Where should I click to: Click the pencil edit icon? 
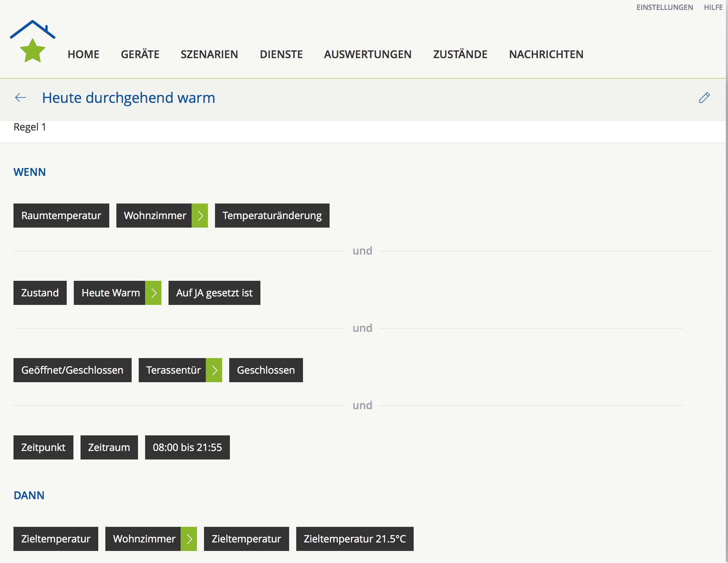tap(704, 97)
